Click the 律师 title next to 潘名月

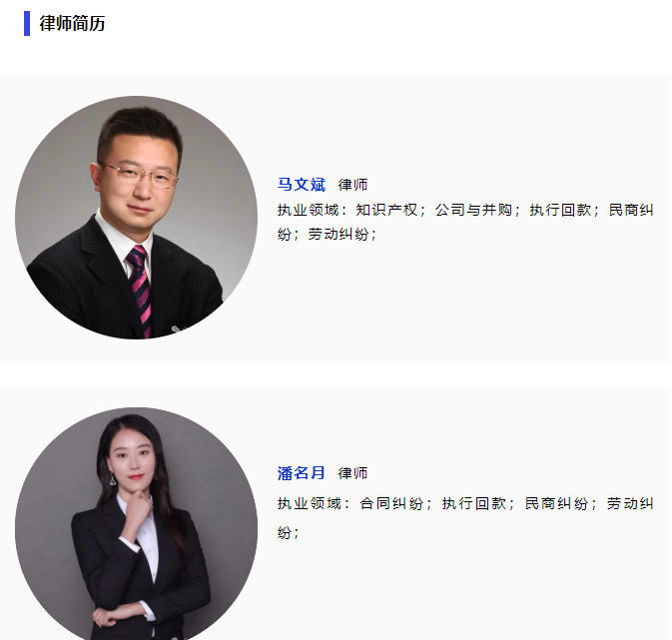(x=352, y=473)
